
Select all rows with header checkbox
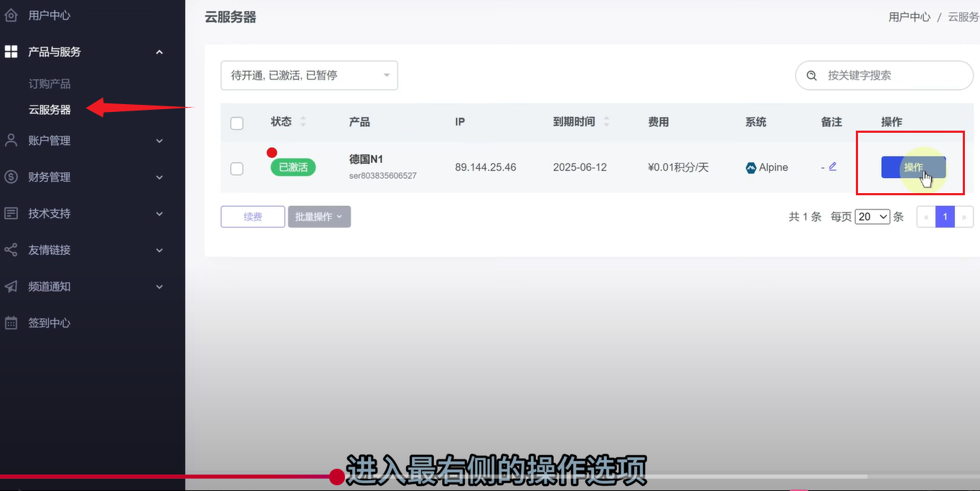237,123
